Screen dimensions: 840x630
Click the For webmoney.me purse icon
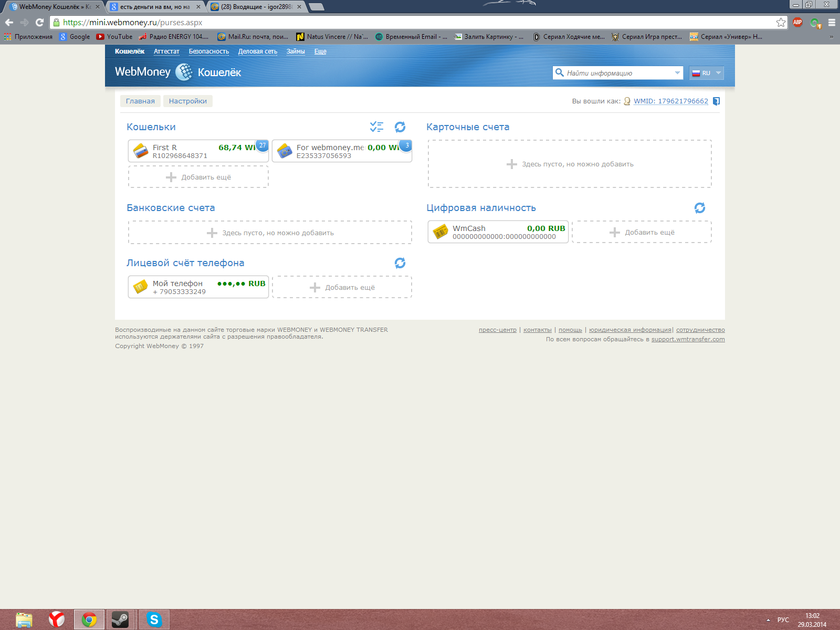tap(285, 151)
